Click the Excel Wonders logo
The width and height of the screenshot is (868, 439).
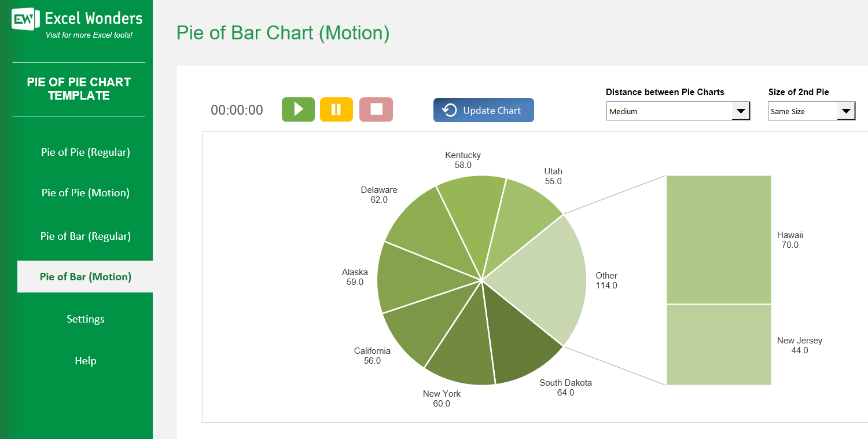pyautogui.click(x=23, y=19)
